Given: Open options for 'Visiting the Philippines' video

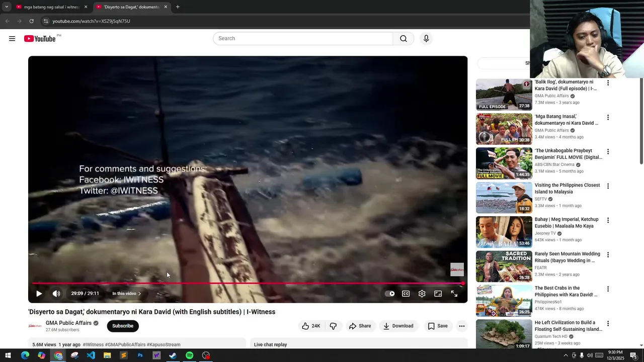Looking at the screenshot, I should [x=608, y=186].
